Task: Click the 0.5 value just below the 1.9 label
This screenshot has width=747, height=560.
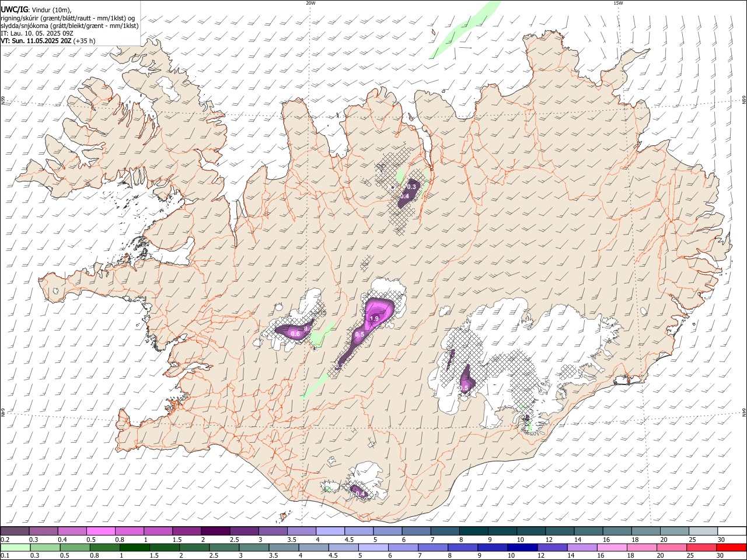Action: (x=360, y=334)
